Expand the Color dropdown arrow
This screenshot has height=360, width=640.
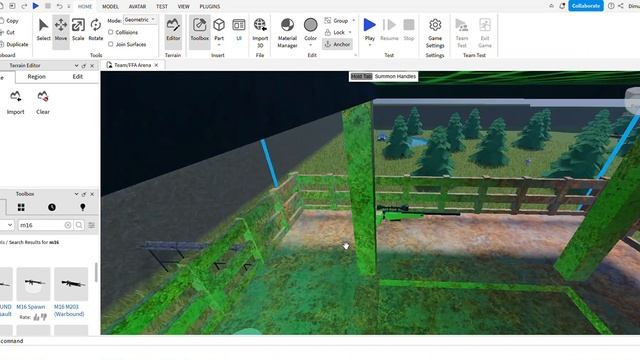(x=311, y=45)
